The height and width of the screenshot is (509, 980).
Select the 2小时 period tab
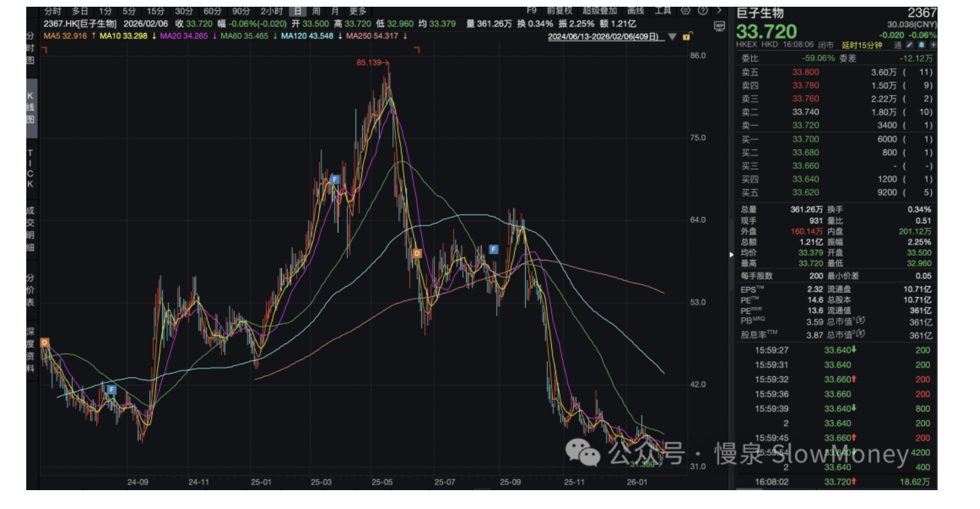tap(272, 11)
